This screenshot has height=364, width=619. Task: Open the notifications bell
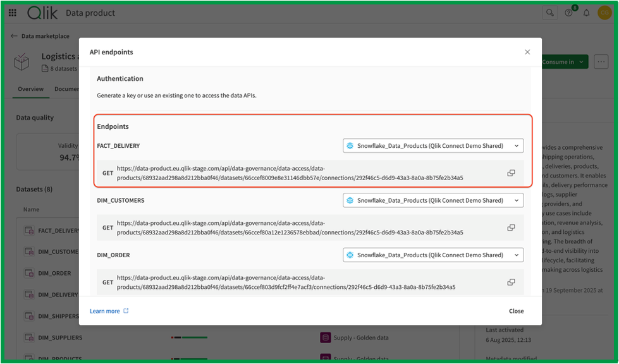tap(586, 13)
